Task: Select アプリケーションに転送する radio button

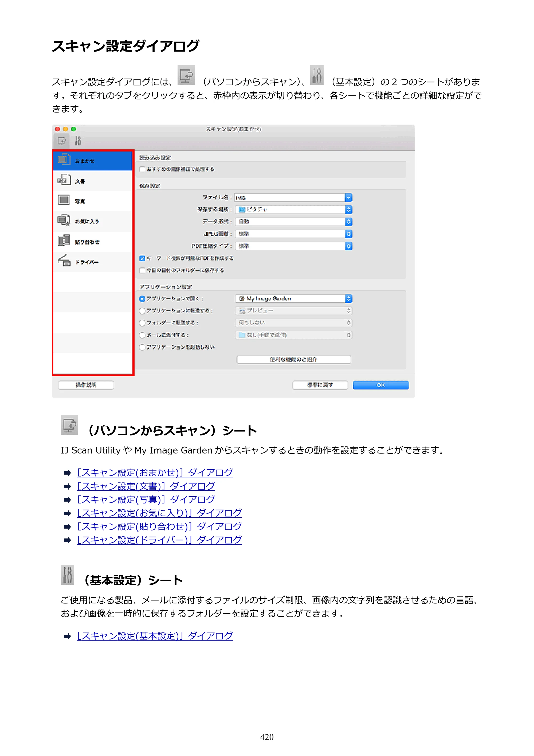Action: [142, 311]
